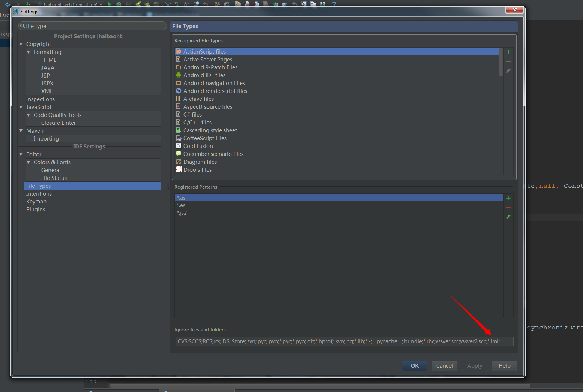
Task: Add a new recognized file type
Action: coord(508,52)
